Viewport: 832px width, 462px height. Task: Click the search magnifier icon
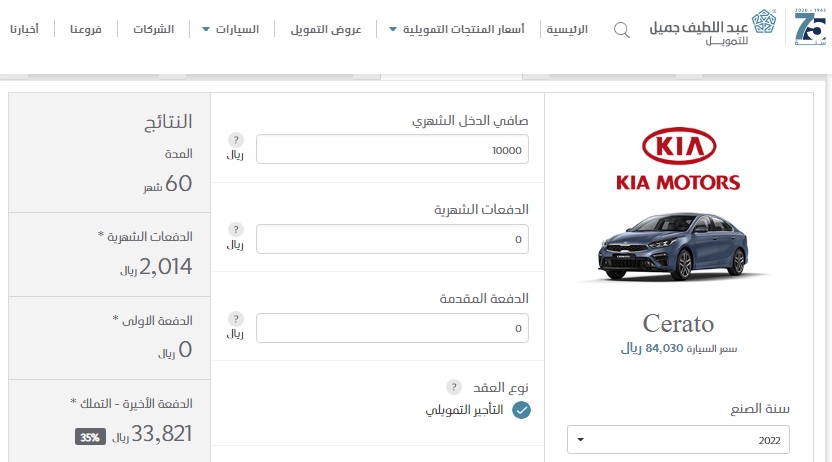coord(621,30)
